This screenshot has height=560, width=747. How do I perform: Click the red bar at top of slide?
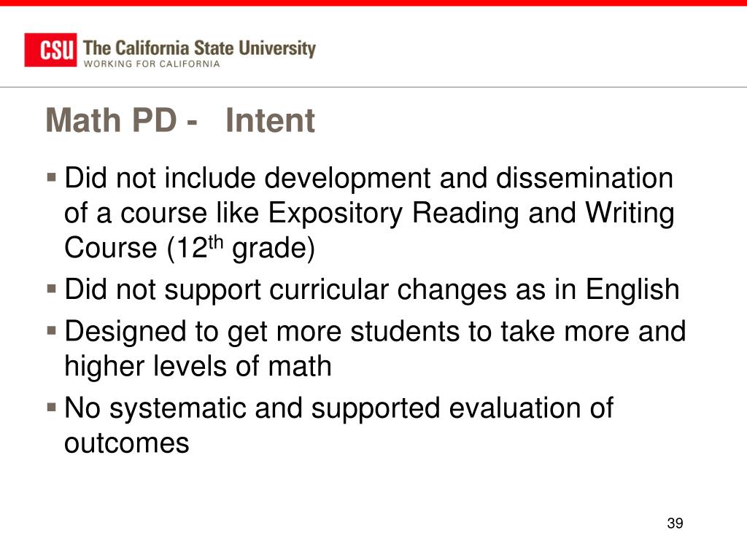tap(373, 3)
